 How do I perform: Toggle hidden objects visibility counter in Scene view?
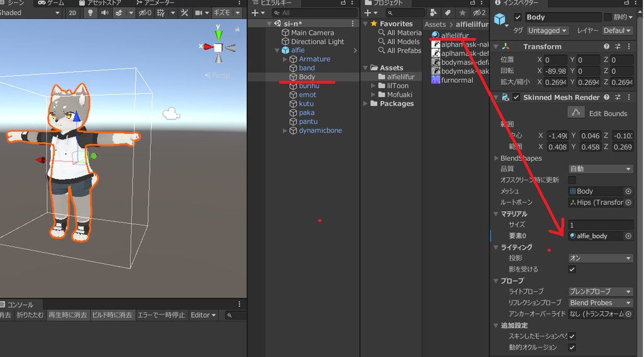(145, 13)
